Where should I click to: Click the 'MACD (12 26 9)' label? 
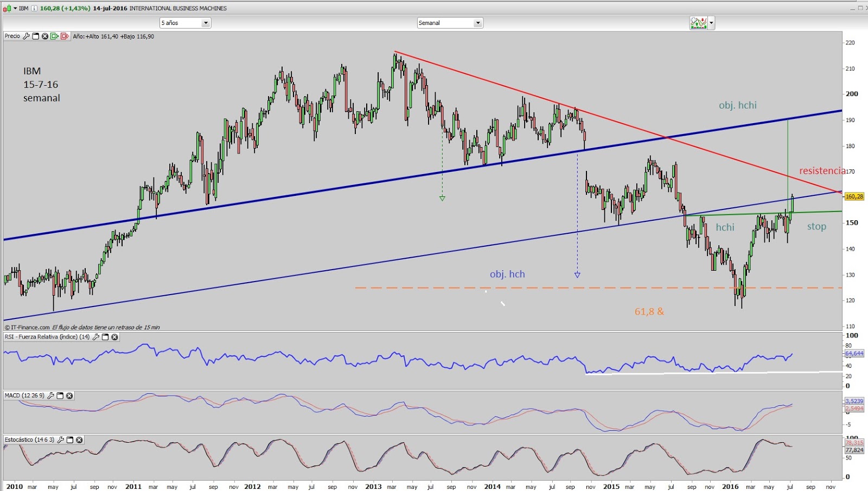click(24, 396)
